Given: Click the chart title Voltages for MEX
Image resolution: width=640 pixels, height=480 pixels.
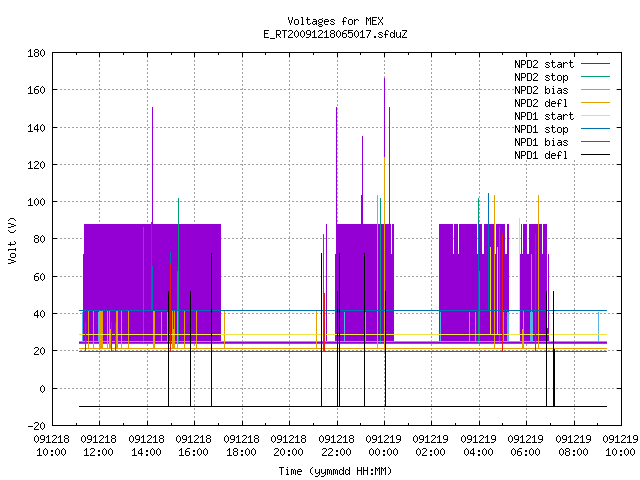Looking at the screenshot, I should pyautogui.click(x=335, y=21).
